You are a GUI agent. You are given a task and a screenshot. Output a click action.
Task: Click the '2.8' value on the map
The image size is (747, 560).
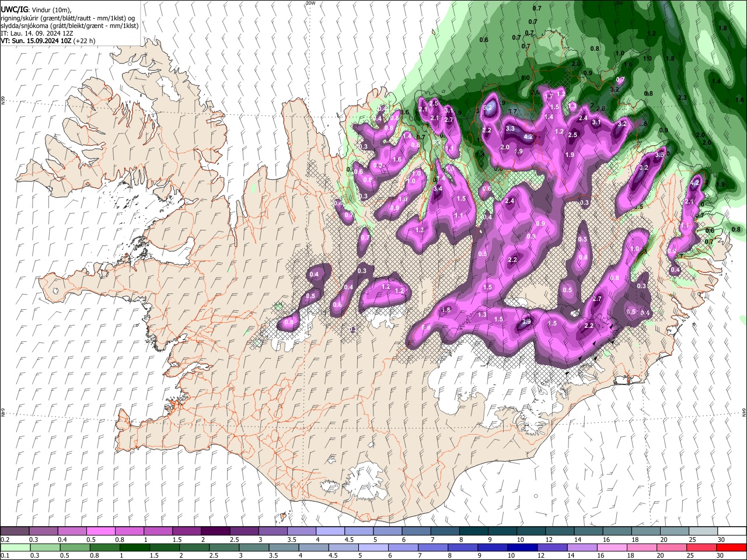coord(643,124)
